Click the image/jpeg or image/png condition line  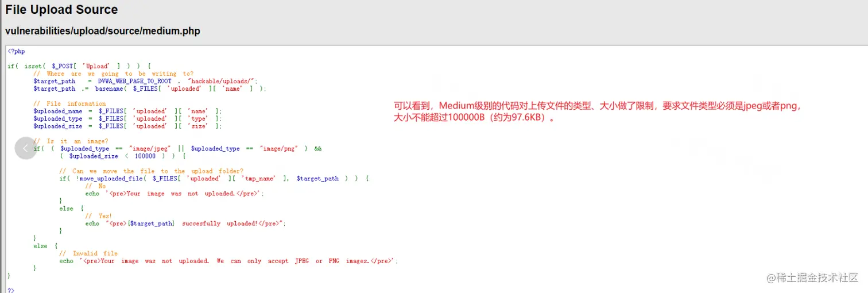click(177, 148)
